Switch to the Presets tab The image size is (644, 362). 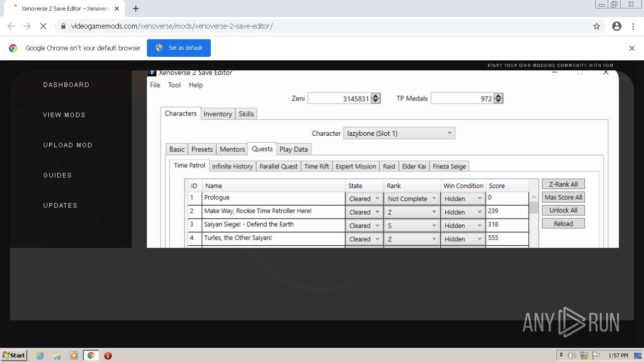pos(202,149)
